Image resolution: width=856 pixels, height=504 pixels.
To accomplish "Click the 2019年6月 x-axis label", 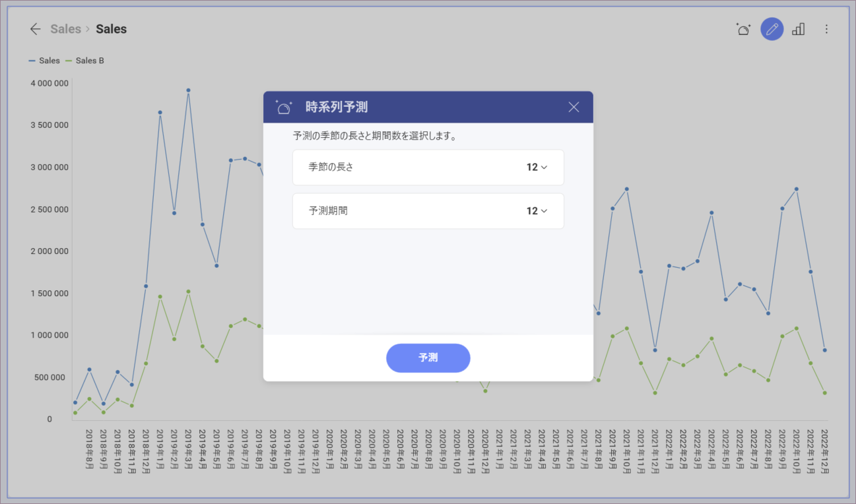I will [230, 449].
